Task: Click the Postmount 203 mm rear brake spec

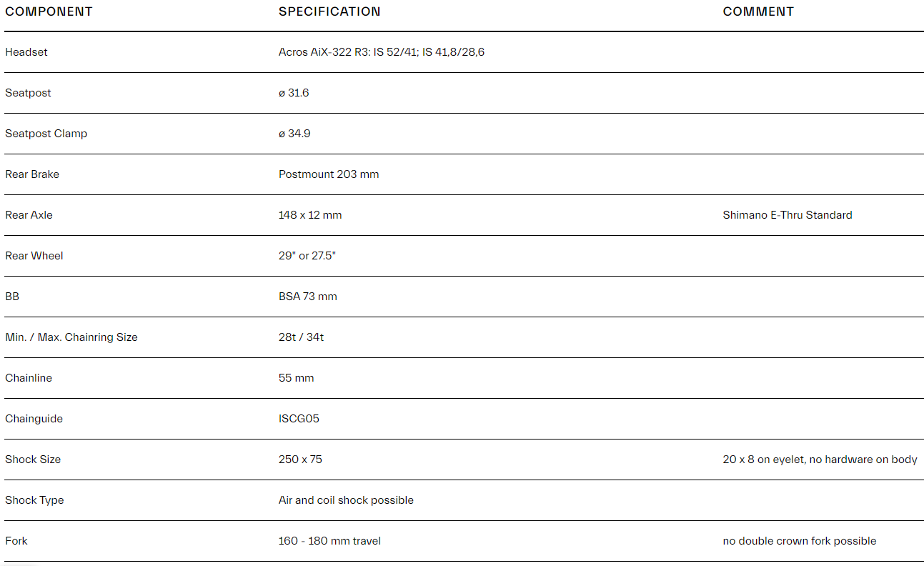Action: (329, 174)
